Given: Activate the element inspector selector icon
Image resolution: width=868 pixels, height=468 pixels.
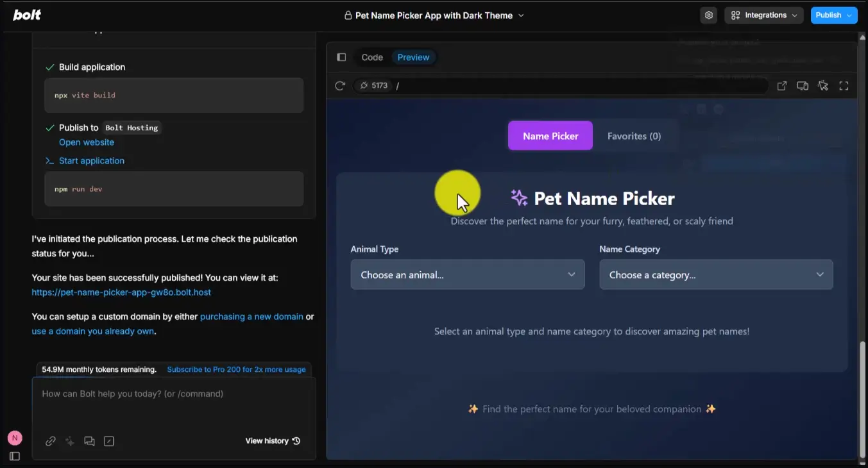Looking at the screenshot, I should pos(823,85).
